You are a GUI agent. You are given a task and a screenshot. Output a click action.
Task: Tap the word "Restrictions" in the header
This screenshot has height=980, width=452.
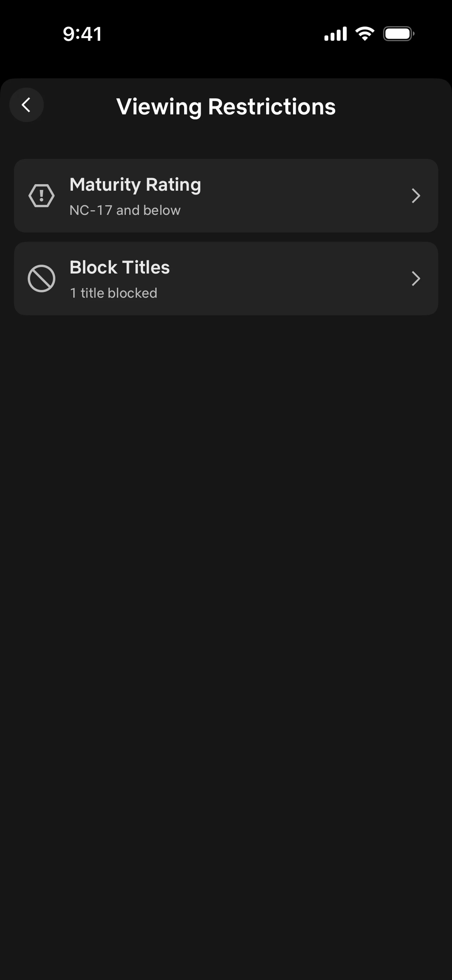point(272,106)
